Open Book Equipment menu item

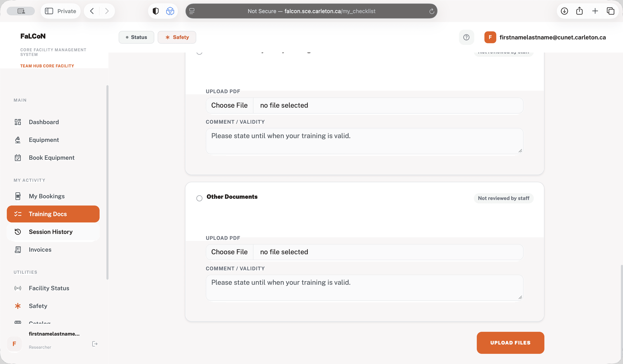click(53, 158)
